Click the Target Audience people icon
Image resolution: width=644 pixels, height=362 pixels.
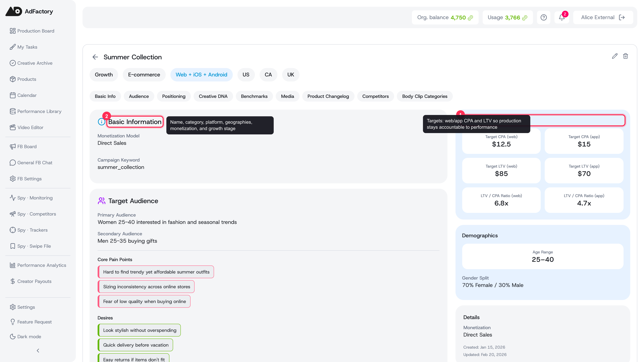[x=101, y=201]
